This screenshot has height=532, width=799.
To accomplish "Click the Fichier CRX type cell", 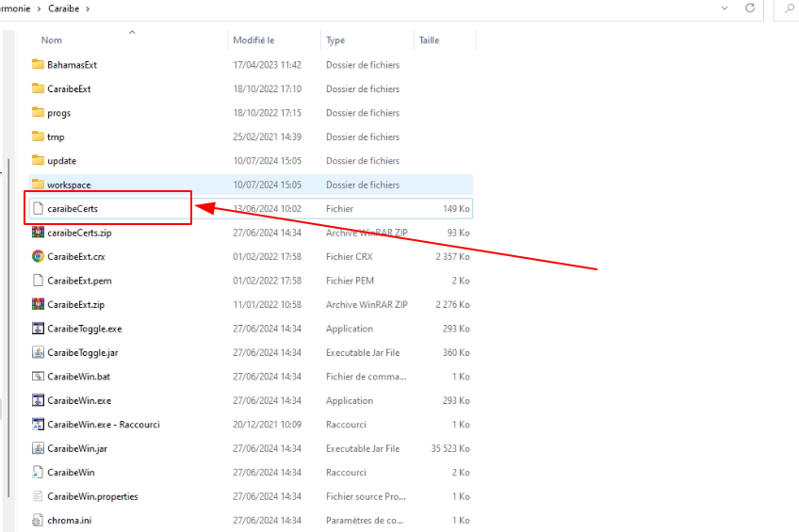I will click(349, 256).
